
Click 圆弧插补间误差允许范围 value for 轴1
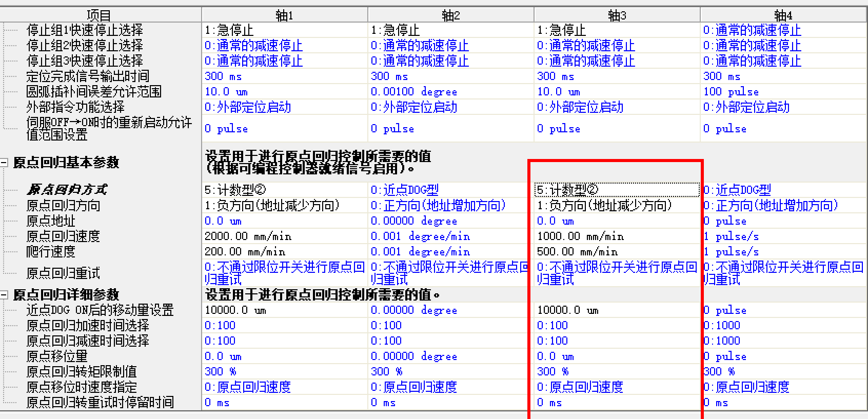click(x=284, y=92)
